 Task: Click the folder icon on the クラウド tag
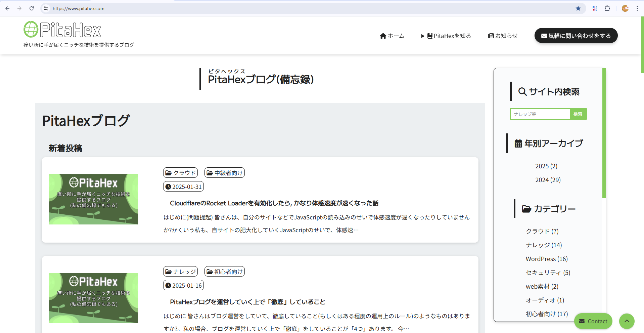point(169,172)
